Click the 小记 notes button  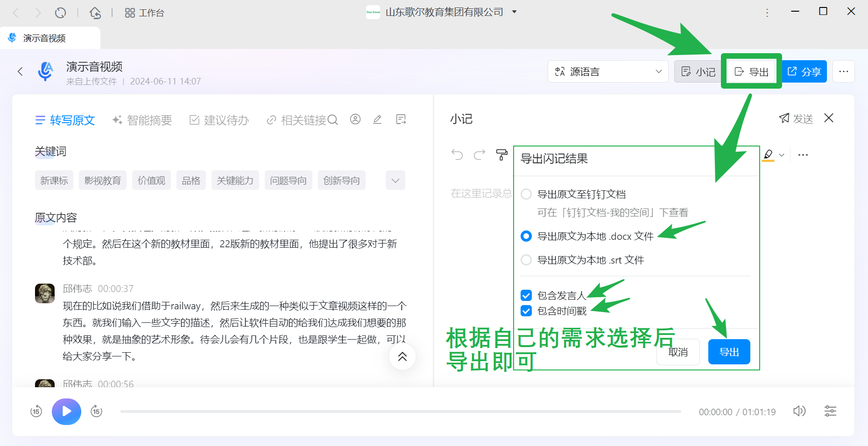[x=698, y=71]
